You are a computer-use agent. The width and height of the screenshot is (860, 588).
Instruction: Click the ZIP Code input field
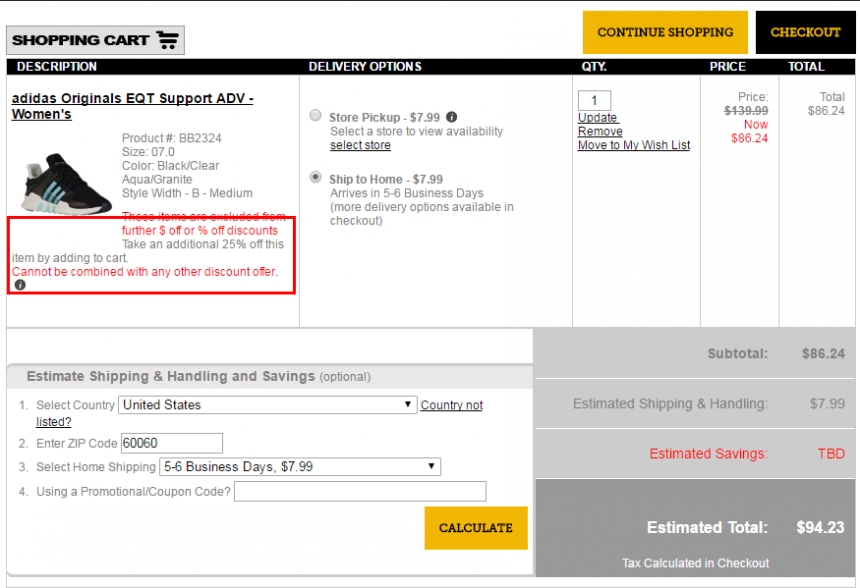tap(172, 443)
